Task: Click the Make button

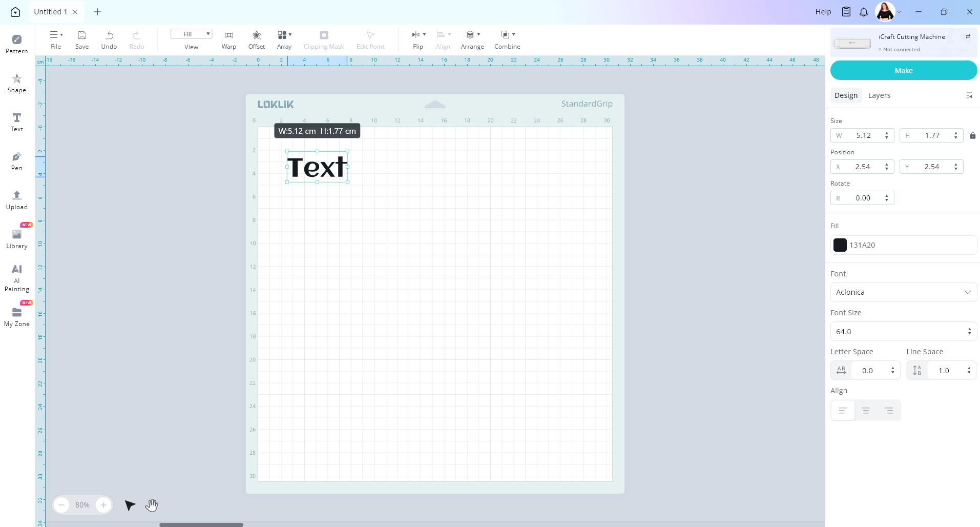Action: pos(903,71)
